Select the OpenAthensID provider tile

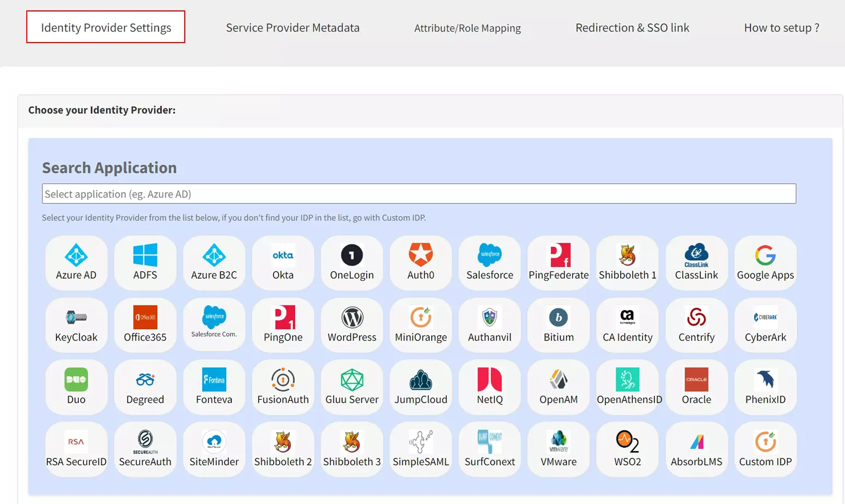pos(627,387)
